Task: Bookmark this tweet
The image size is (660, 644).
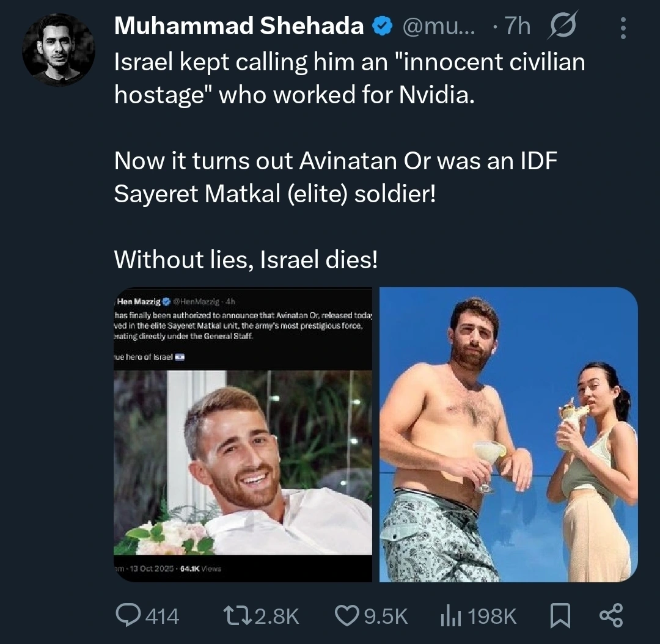Action: pyautogui.click(x=559, y=615)
